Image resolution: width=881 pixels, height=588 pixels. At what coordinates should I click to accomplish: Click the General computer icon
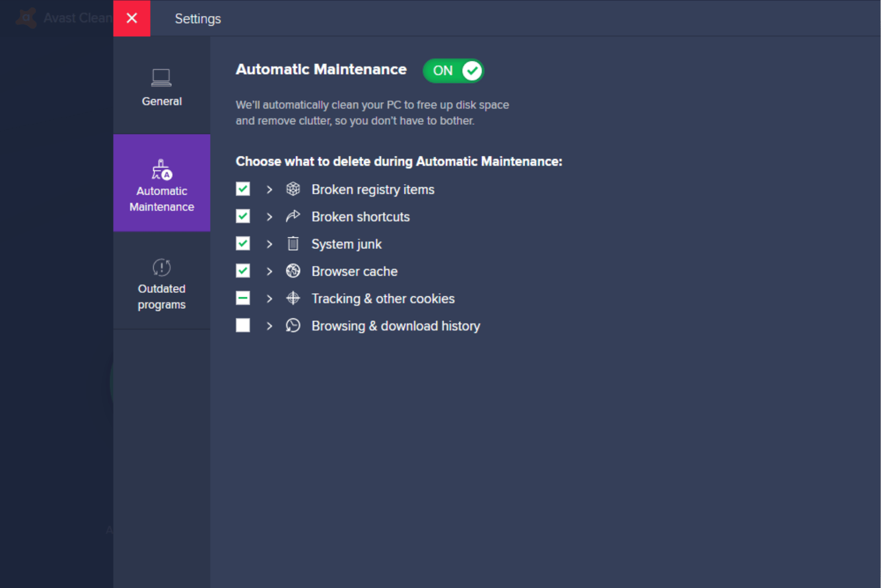click(161, 77)
